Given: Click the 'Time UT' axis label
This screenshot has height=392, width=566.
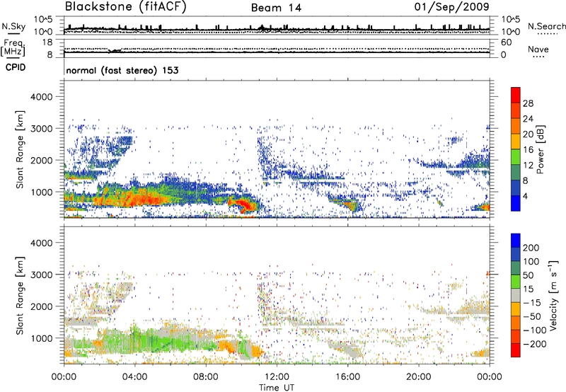Looking at the screenshot, I should pos(277,388).
